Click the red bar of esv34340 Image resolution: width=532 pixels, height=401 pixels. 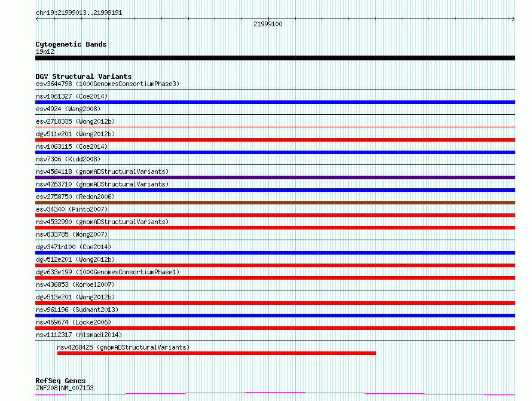[275, 215]
